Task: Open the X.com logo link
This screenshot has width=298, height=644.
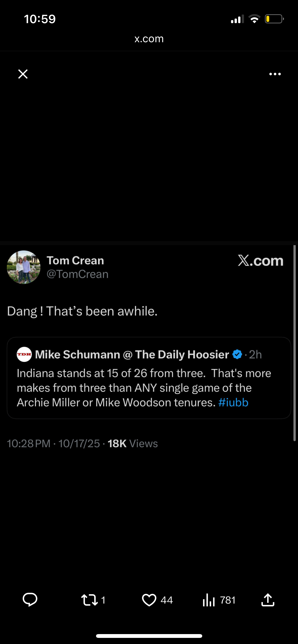Action: pyautogui.click(x=260, y=261)
